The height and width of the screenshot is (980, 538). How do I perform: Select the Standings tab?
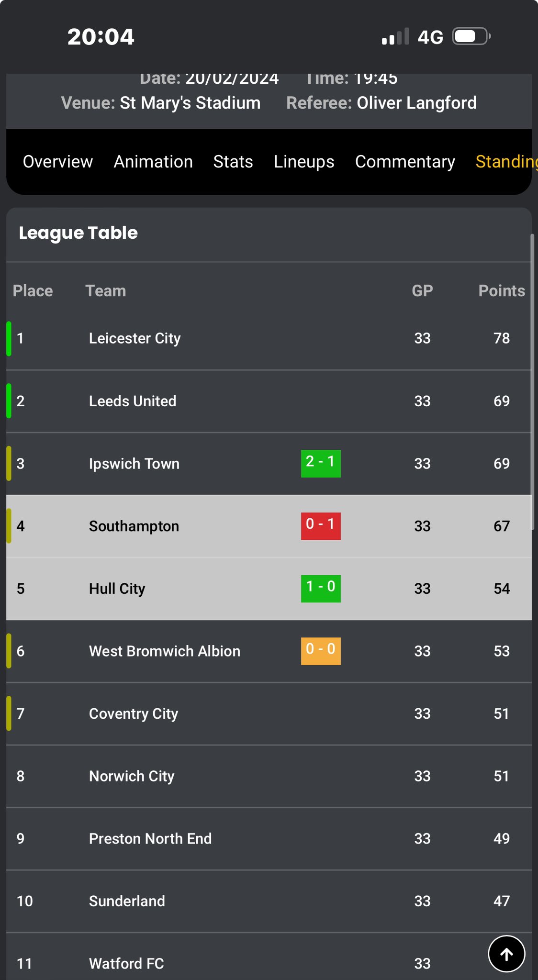506,162
